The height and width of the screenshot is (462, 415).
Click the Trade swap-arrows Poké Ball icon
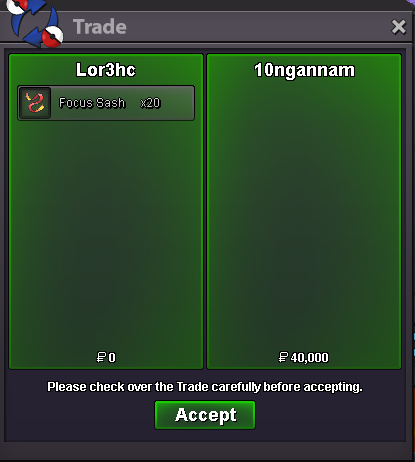click(36, 23)
